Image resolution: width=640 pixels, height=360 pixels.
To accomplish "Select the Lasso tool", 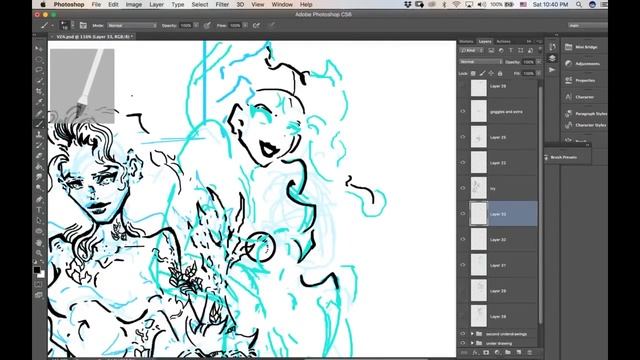I will point(39,70).
